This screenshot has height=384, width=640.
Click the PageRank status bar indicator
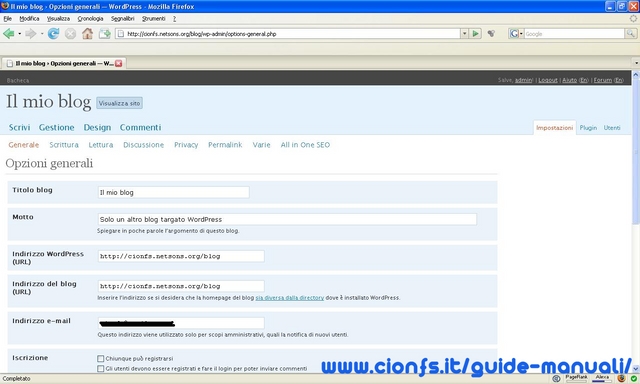click(576, 378)
